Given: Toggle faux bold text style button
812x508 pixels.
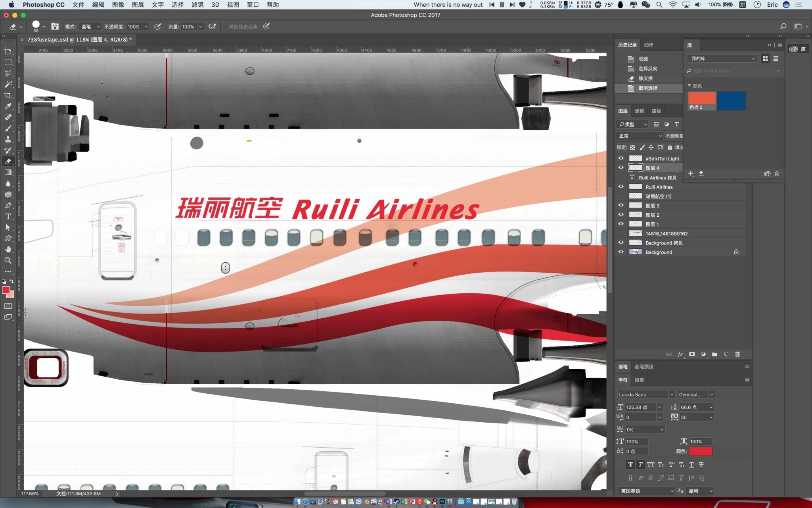Looking at the screenshot, I should pyautogui.click(x=630, y=464).
